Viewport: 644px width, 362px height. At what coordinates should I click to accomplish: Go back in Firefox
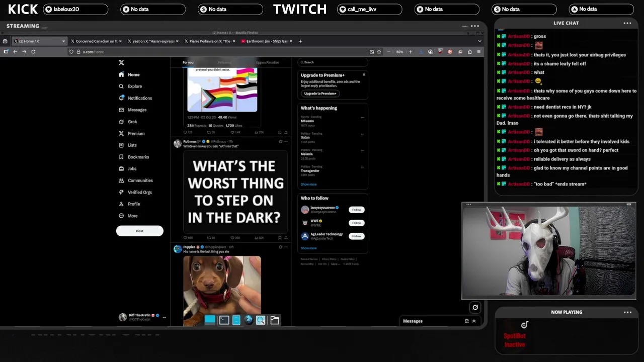click(x=15, y=52)
